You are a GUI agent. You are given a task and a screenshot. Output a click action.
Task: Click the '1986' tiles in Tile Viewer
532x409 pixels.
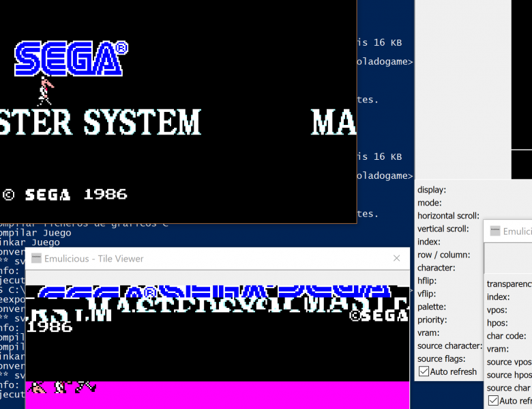click(50, 327)
